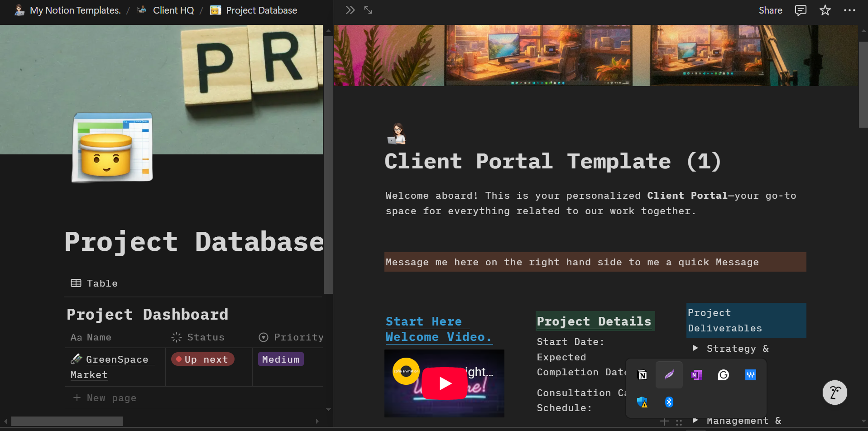This screenshot has height=431, width=868.
Task: Click the Client Portal page emoji icon
Action: tap(397, 134)
